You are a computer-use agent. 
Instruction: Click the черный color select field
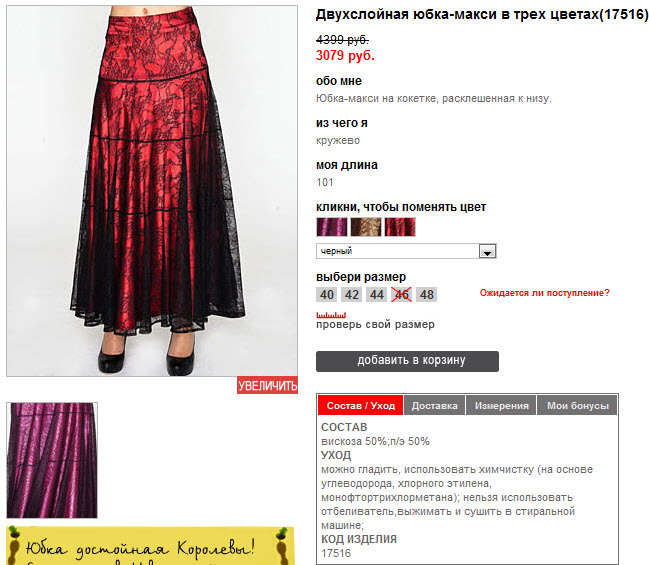(406, 251)
